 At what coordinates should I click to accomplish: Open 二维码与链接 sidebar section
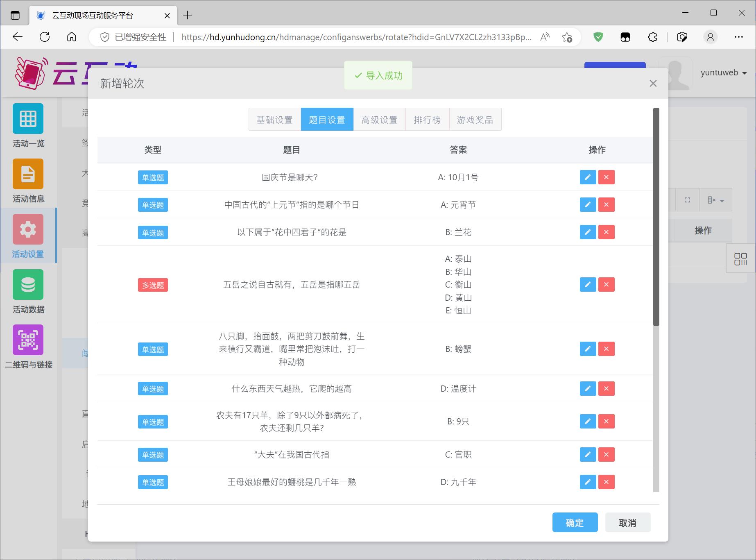[28, 340]
